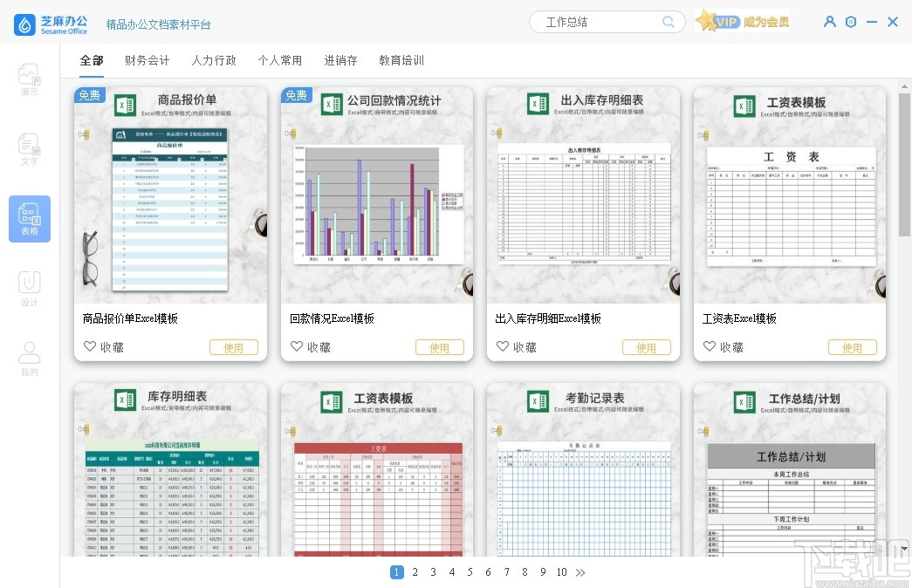912x588 pixels.
Task: Click the 回款情况Excel模板 title text
Action: click(333, 318)
